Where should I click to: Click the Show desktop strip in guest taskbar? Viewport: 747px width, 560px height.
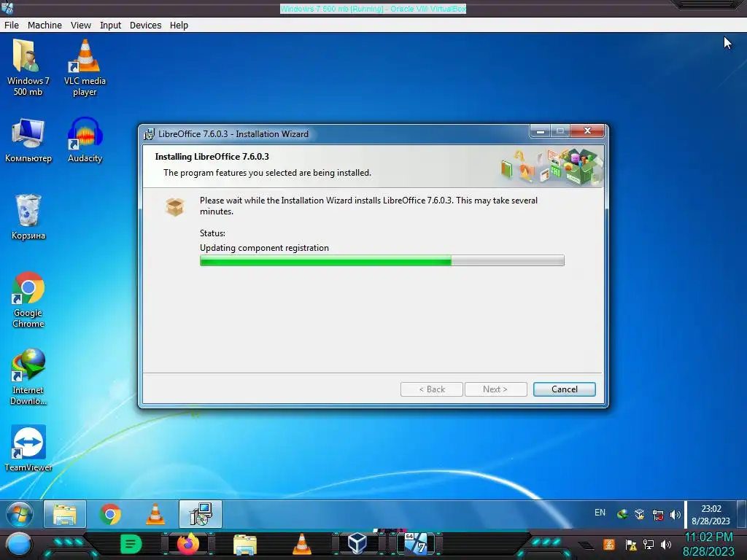point(741,514)
